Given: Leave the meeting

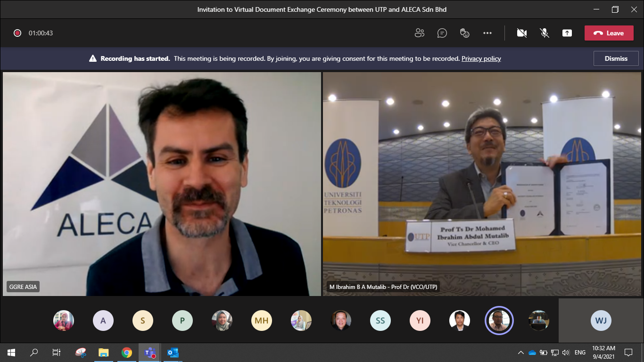Looking at the screenshot, I should (x=609, y=33).
